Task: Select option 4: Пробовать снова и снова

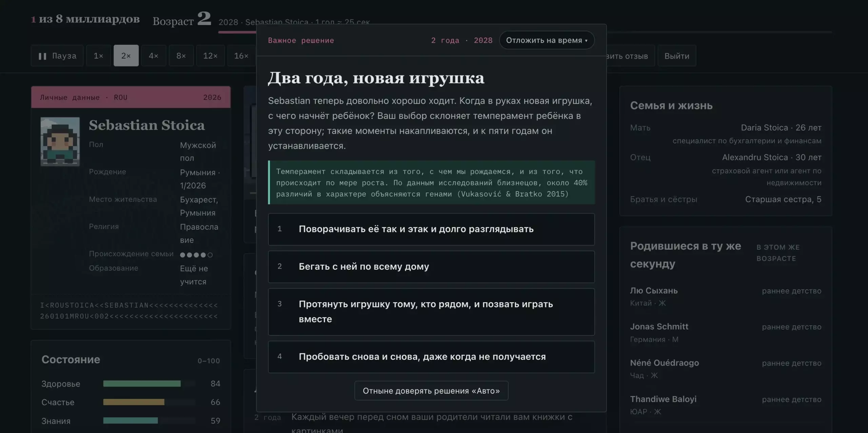Action: [431, 357]
